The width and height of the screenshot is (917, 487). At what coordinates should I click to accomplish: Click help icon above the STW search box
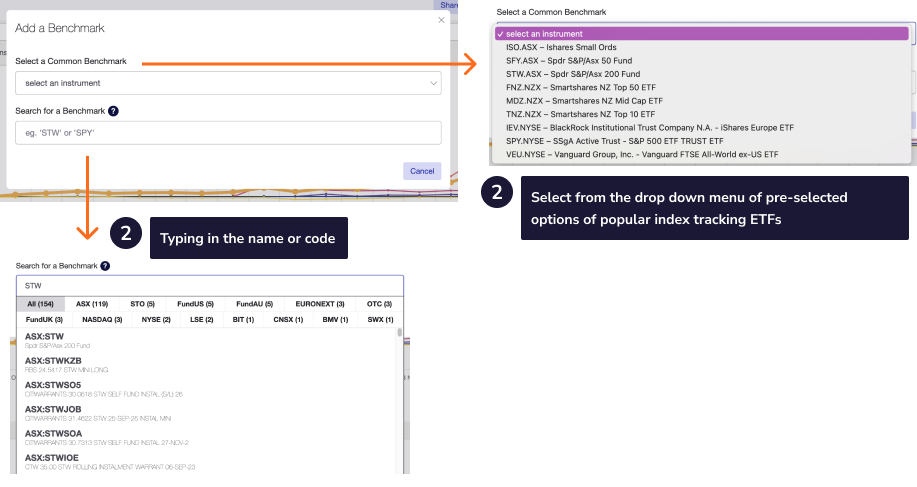point(105,266)
